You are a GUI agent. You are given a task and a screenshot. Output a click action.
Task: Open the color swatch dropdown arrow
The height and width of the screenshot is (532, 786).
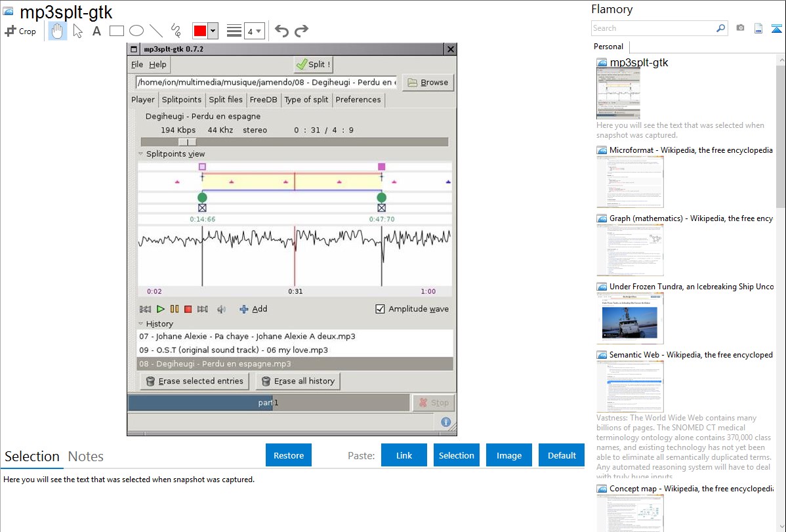(213, 31)
